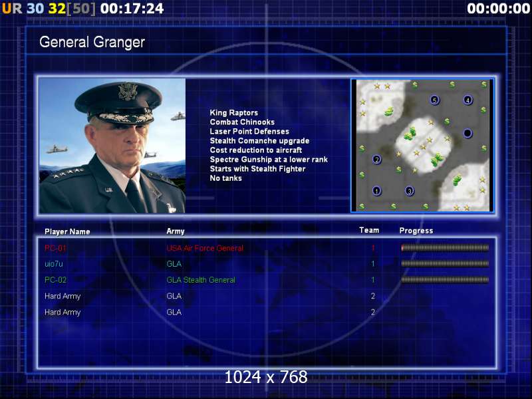Click Spectre Gunship at a lower rank

pos(269,160)
